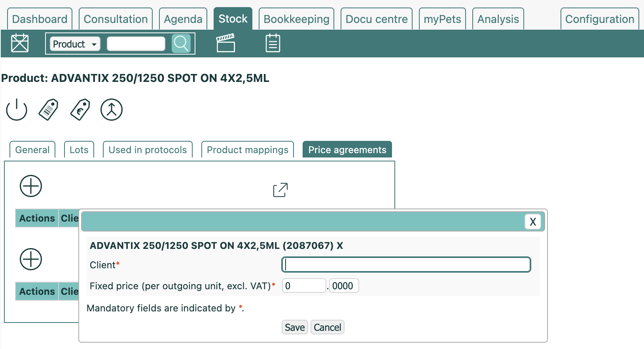Open the notepad list icon in toolbar
Screen dimensions: 644x349
click(273, 43)
